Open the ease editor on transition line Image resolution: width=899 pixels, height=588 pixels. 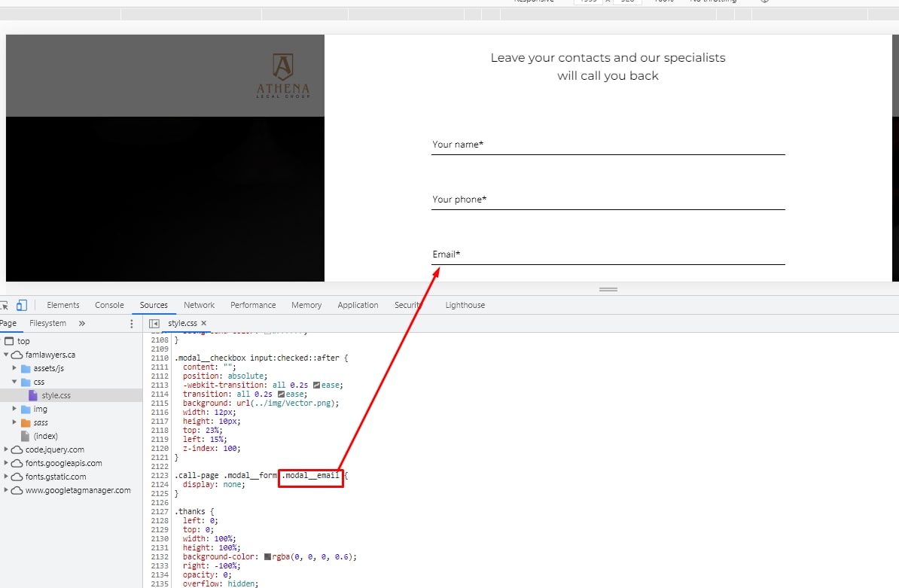click(281, 395)
